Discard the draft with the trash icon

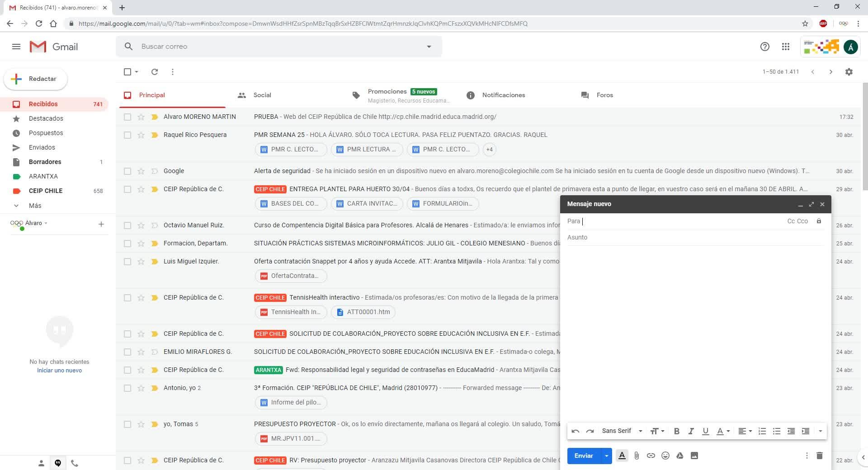point(820,456)
